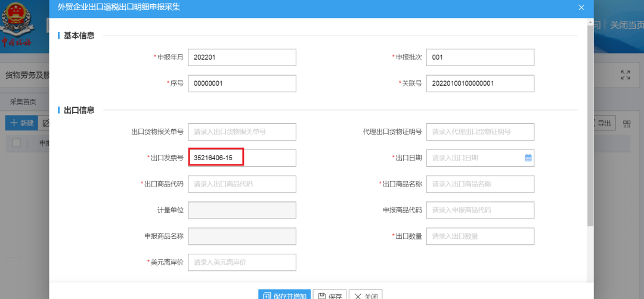
Task: Open the calendar picker for 出口日期
Action: (x=528, y=158)
